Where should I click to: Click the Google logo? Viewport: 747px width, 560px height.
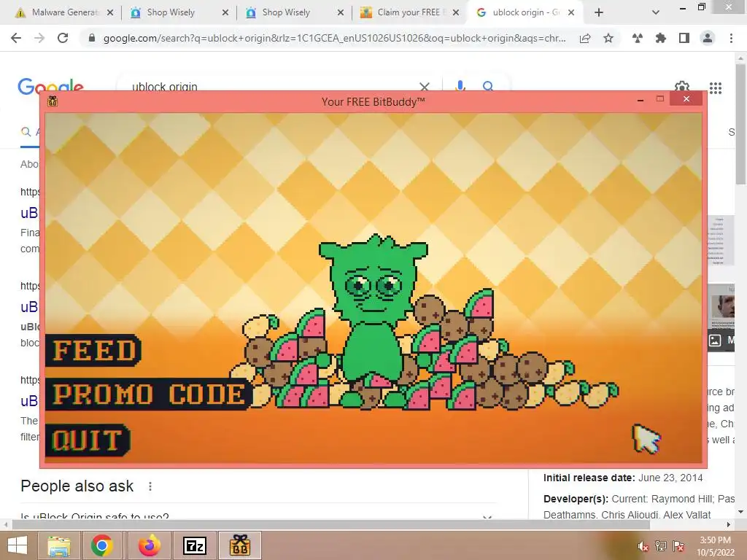click(50, 86)
